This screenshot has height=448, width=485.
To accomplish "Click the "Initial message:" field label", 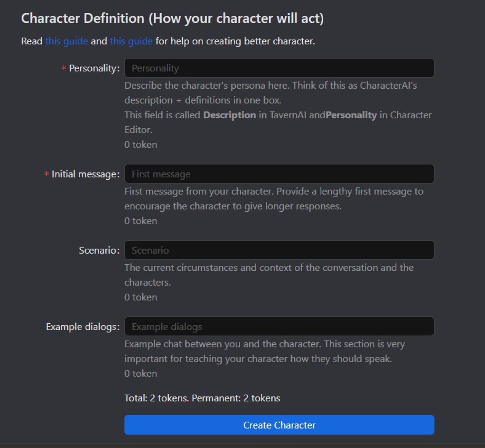I will [85, 174].
